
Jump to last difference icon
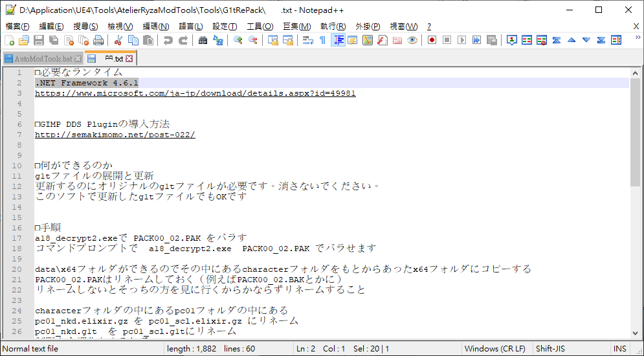click(601, 40)
